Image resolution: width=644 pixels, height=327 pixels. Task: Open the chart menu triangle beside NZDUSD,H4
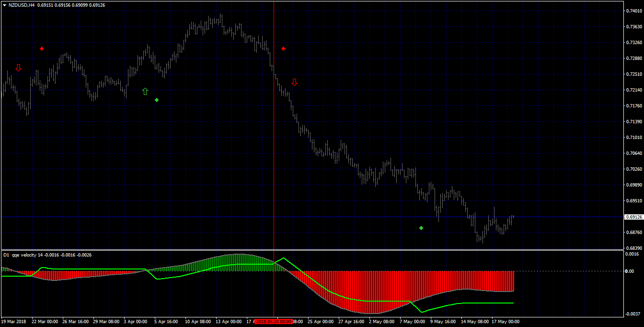(4, 5)
